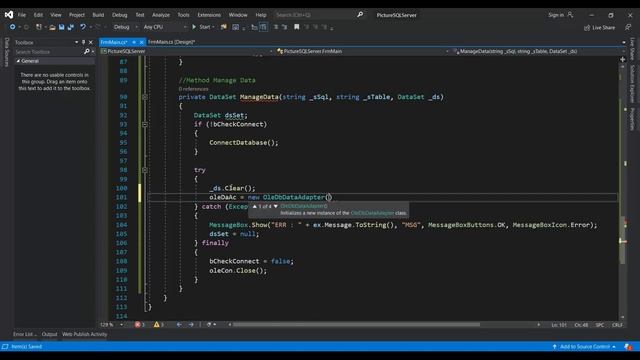The height and width of the screenshot is (360, 640).
Task: Click the green Start debugging play icon
Action: (x=194, y=27)
